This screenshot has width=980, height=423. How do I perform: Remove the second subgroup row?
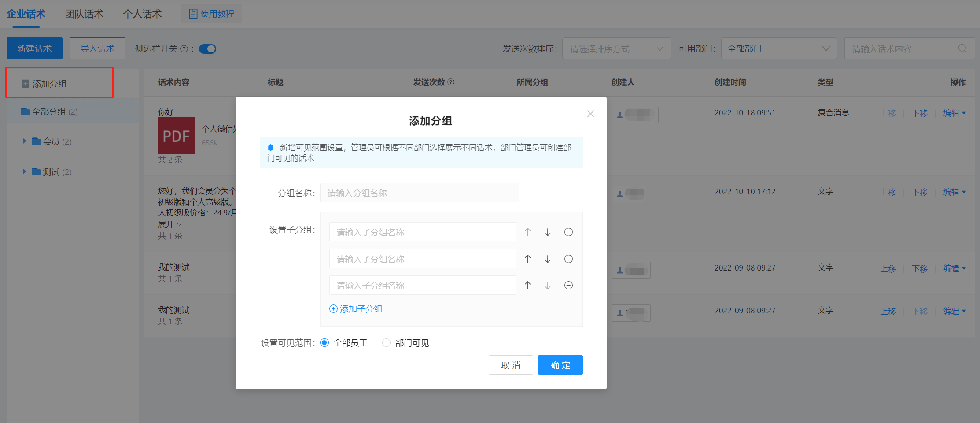(x=568, y=259)
